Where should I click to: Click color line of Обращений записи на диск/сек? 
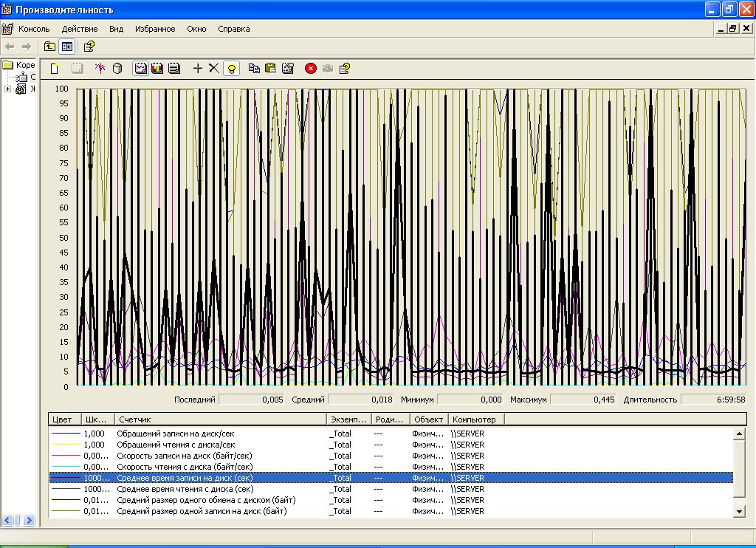pyautogui.click(x=64, y=434)
